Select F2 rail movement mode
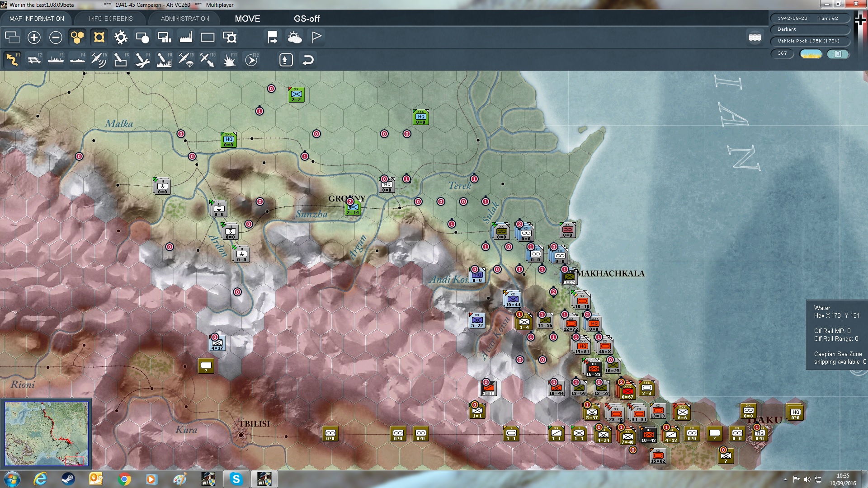868x488 pixels. coord(34,60)
